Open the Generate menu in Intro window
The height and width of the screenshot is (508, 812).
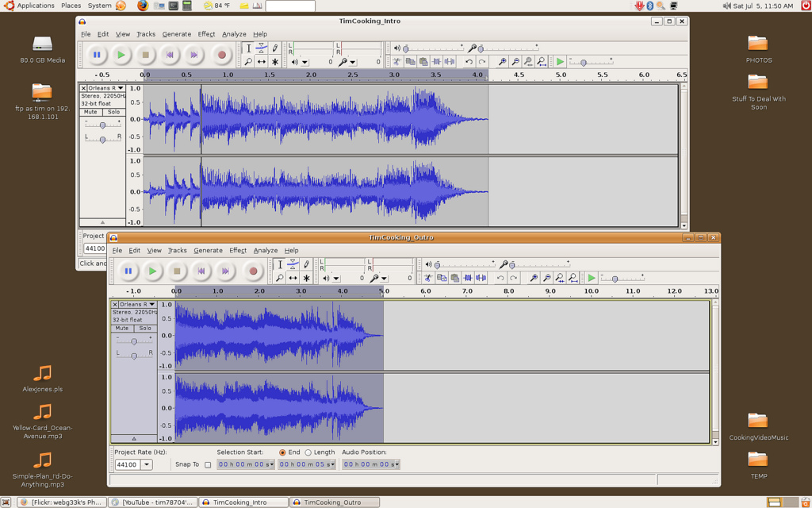(176, 34)
